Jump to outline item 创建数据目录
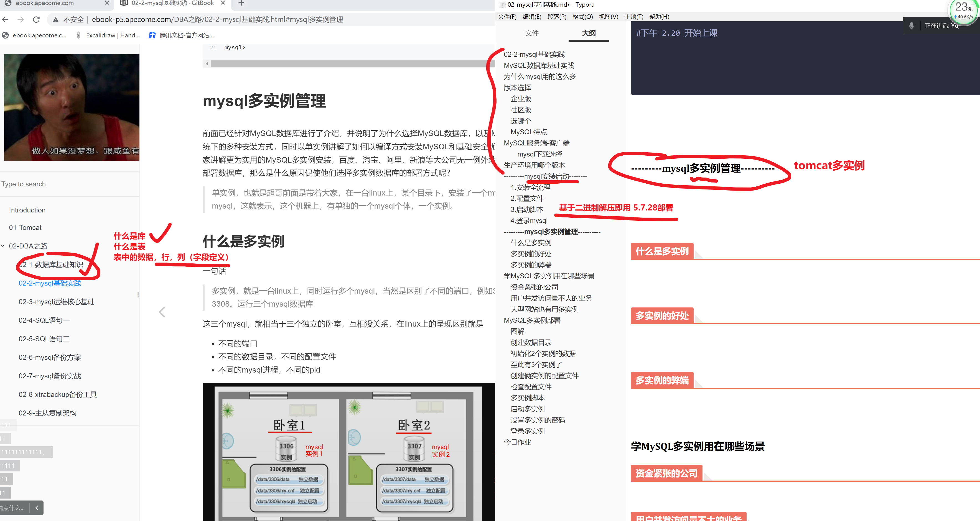980x521 pixels. pos(531,343)
